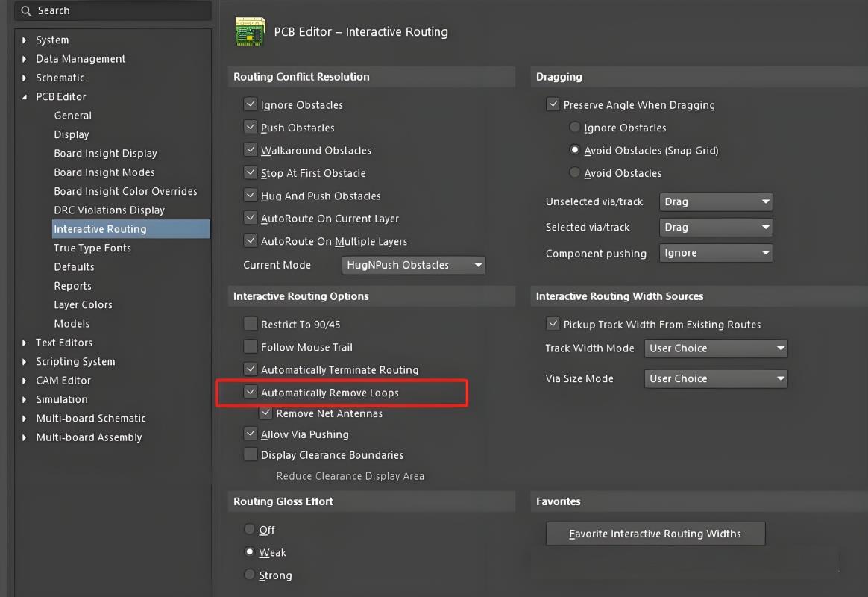Open the Board Insight Display page

click(x=105, y=154)
